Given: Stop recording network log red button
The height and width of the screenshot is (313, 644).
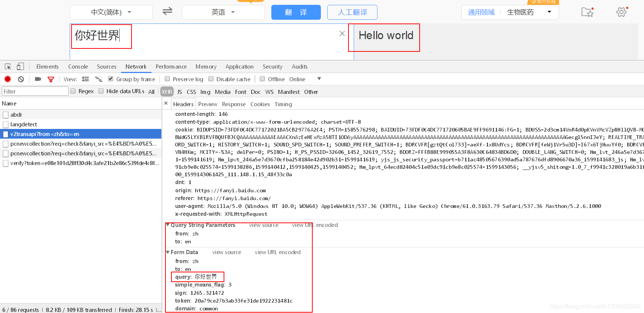Looking at the screenshot, I should [7, 79].
